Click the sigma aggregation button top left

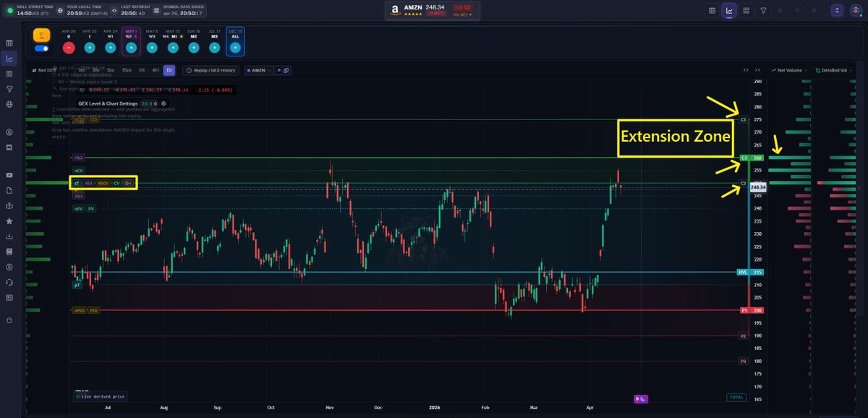click(41, 34)
